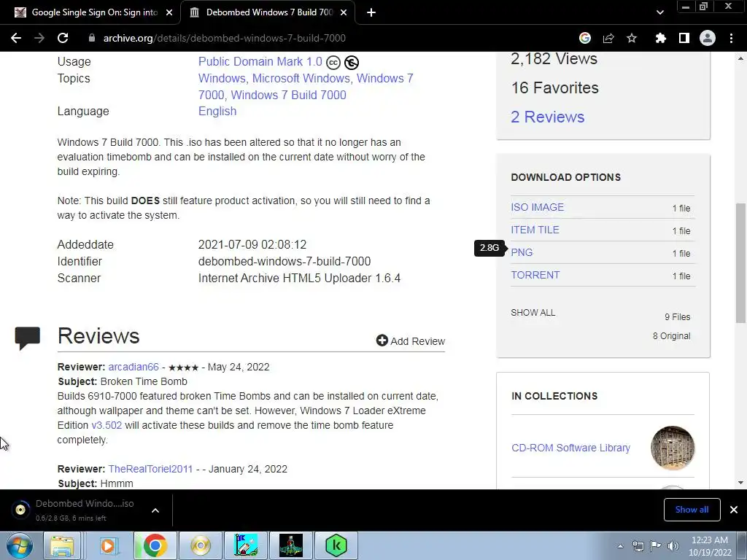Viewport: 747px width, 560px height.
Task: Show hidden system tray icons
Action: (620, 546)
